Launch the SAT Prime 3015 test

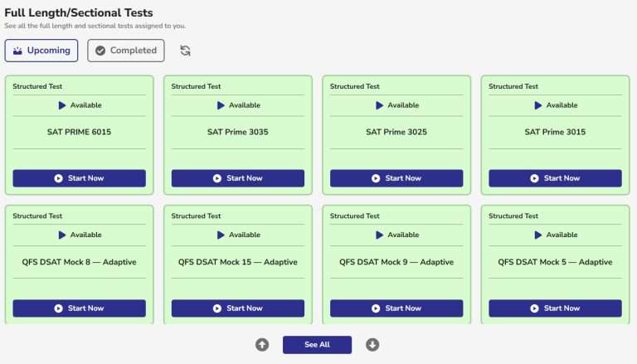(555, 178)
